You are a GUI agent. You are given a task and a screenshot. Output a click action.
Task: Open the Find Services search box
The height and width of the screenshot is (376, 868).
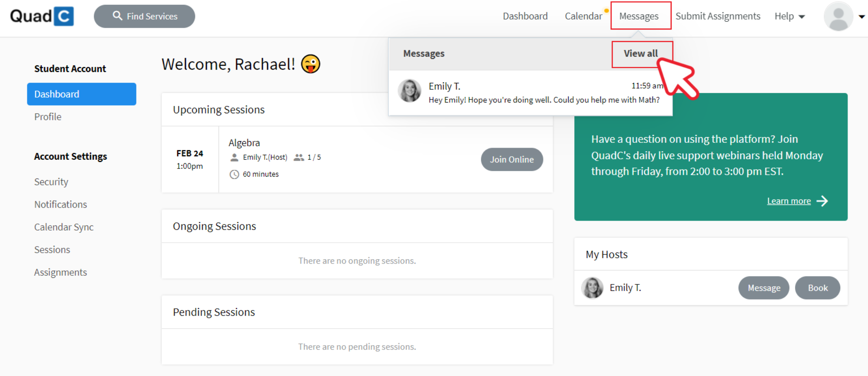pos(144,16)
